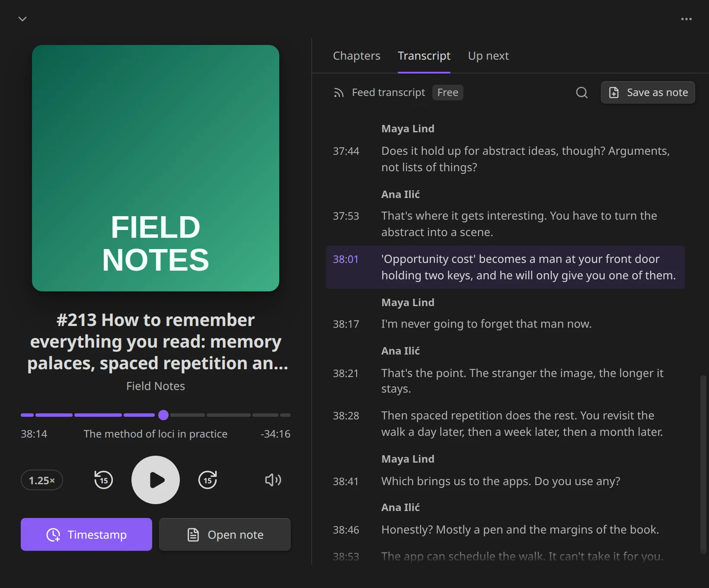The image size is (709, 588).
Task: Select 'Honestly? Mostly a pen and the margins' line
Action: [x=520, y=530]
